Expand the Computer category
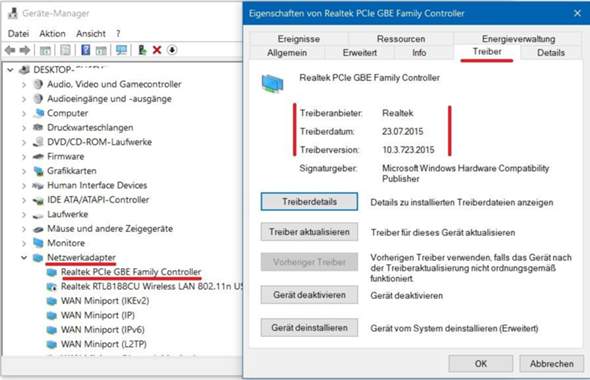This screenshot has width=590, height=380. 24,113
